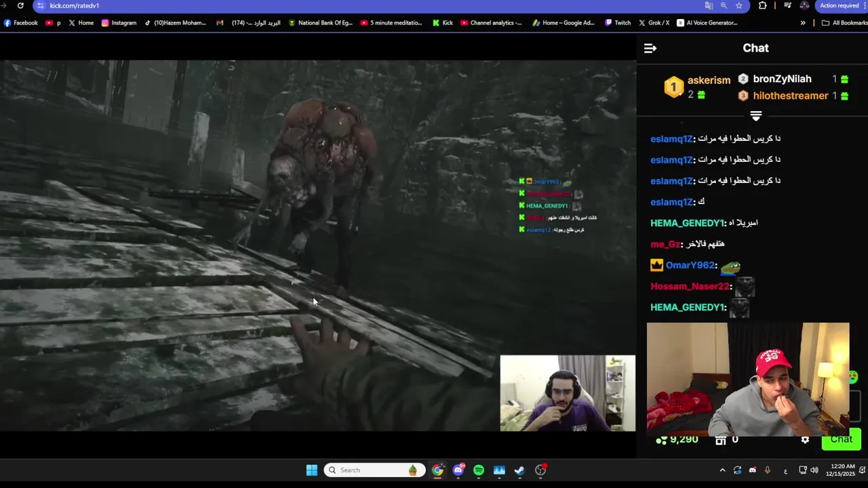
Task: Open Discord from the taskbar
Action: click(x=458, y=470)
